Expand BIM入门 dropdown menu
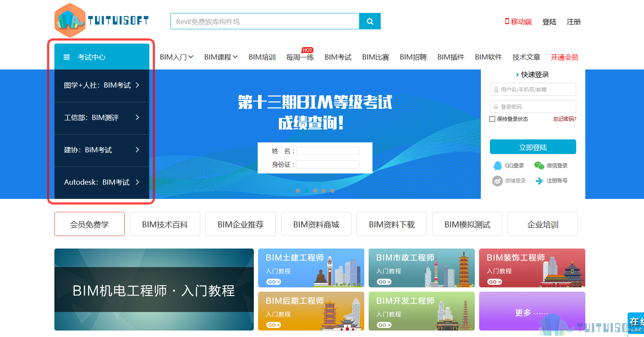This screenshot has height=337, width=644. click(x=177, y=57)
